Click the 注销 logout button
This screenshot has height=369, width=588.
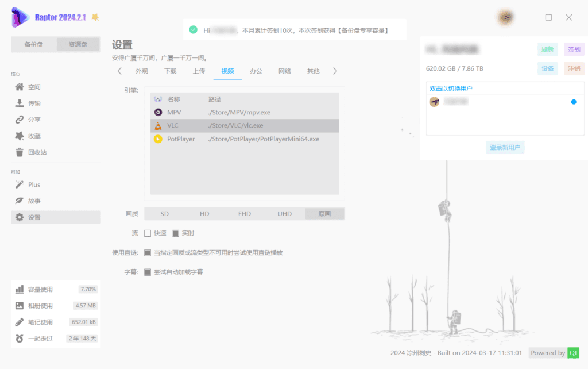pos(574,69)
